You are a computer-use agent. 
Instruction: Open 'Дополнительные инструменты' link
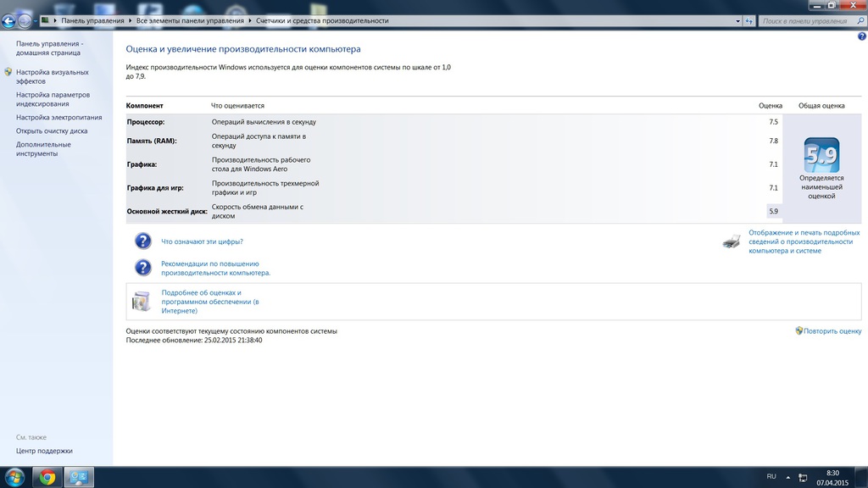pyautogui.click(x=43, y=149)
